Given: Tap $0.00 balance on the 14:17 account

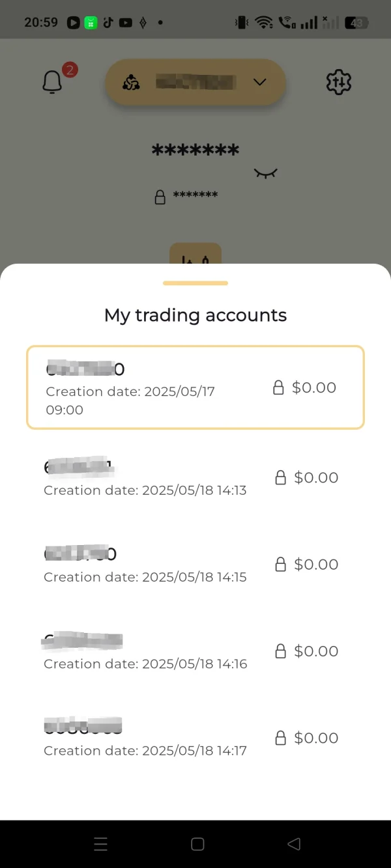Looking at the screenshot, I should click(x=316, y=738).
